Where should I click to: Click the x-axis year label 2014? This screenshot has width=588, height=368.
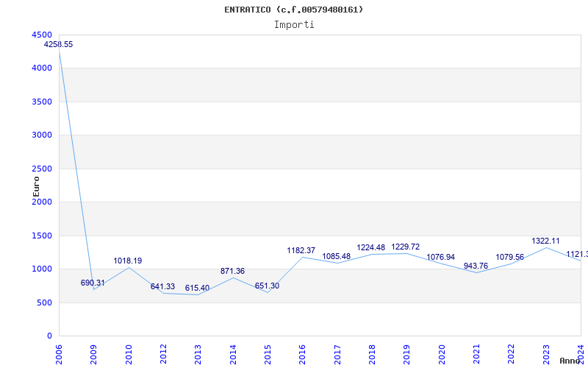233,355
